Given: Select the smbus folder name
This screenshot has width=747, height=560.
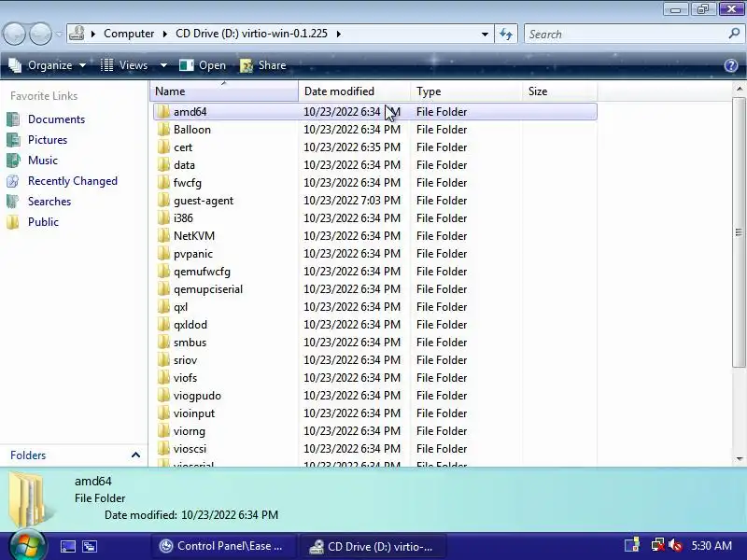Looking at the screenshot, I should 190,343.
